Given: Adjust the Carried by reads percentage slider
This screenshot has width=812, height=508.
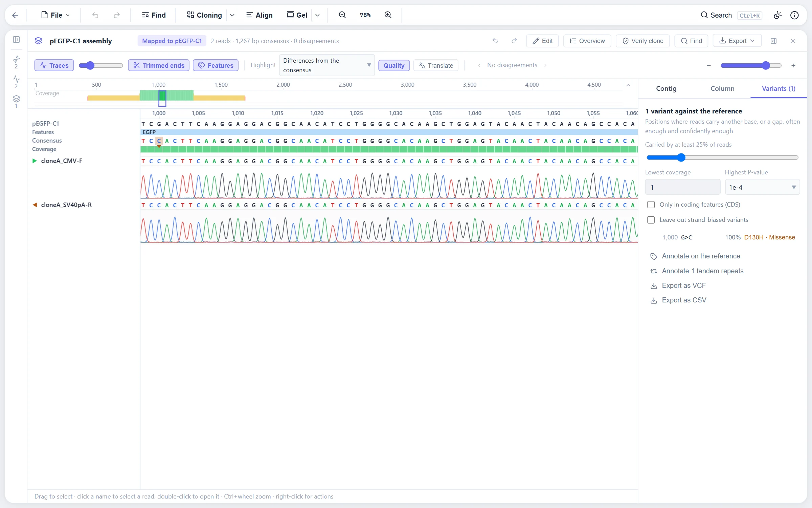Looking at the screenshot, I should [722, 157].
